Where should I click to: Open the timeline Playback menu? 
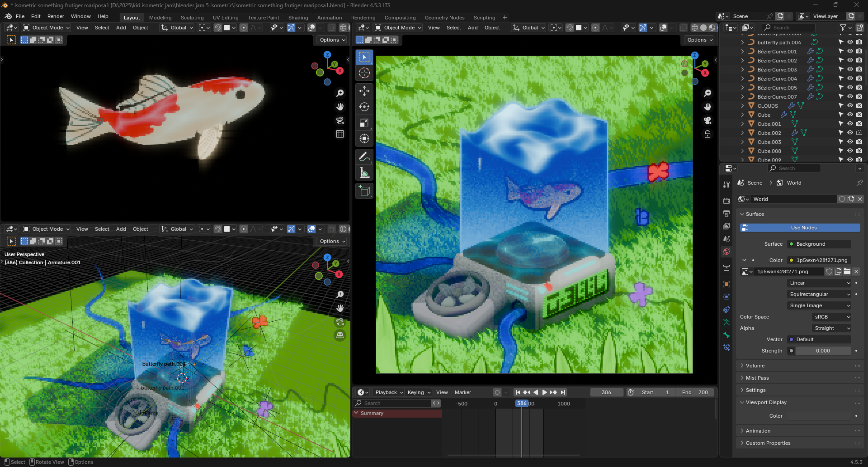tap(389, 392)
